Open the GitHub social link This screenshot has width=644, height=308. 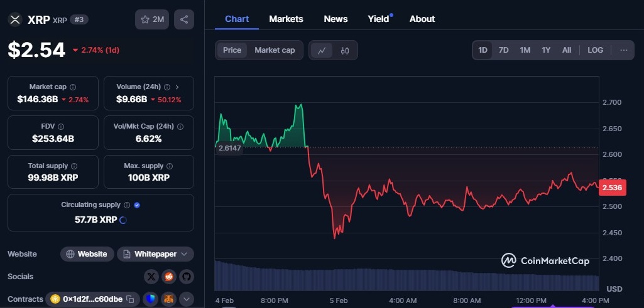[x=187, y=277]
